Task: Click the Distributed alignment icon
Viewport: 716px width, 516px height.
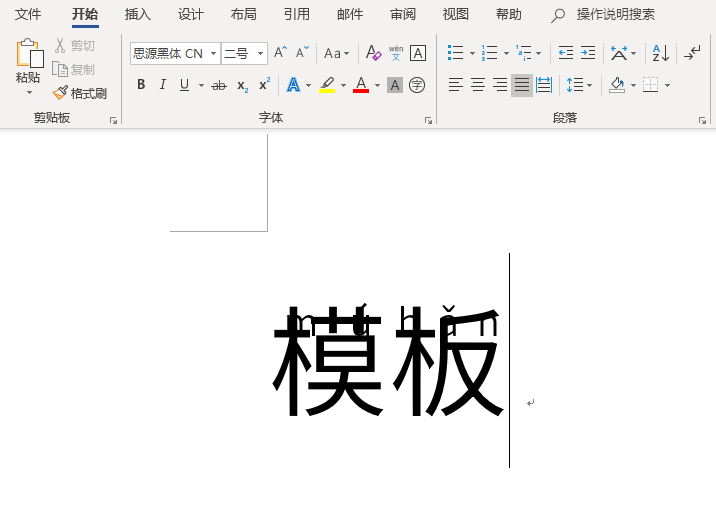Action: click(544, 85)
